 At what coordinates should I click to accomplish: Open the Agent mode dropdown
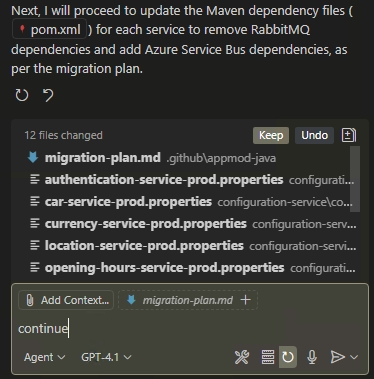pyautogui.click(x=45, y=357)
